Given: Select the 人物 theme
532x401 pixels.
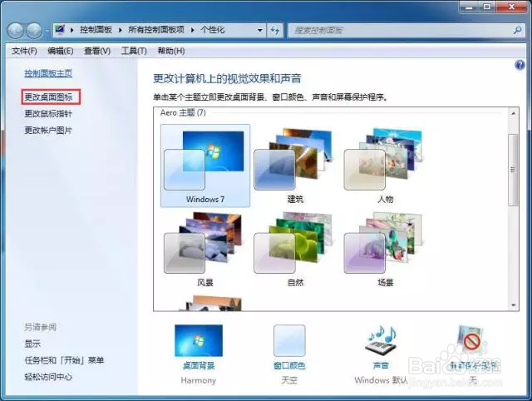Looking at the screenshot, I should click(x=386, y=166).
